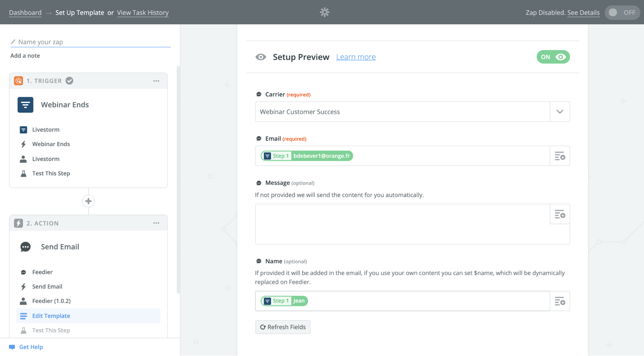
Task: Turn the zap on with OFF switch
Action: (x=622, y=13)
